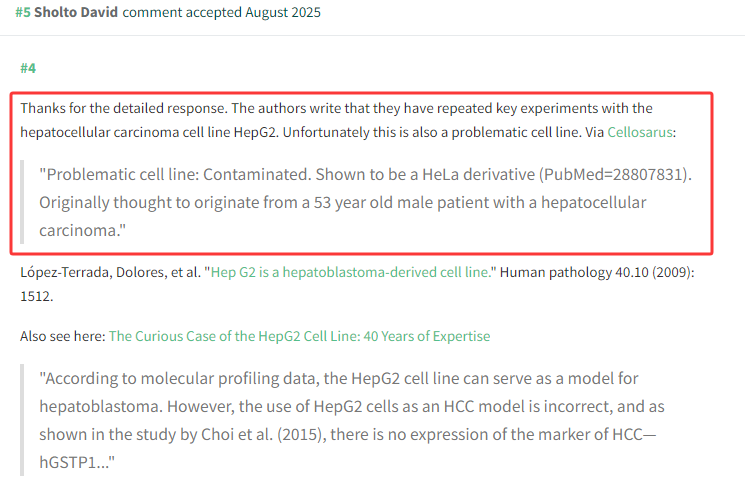Click the green "#4" reply reference
The height and width of the screenshot is (483, 745).
tap(28, 68)
